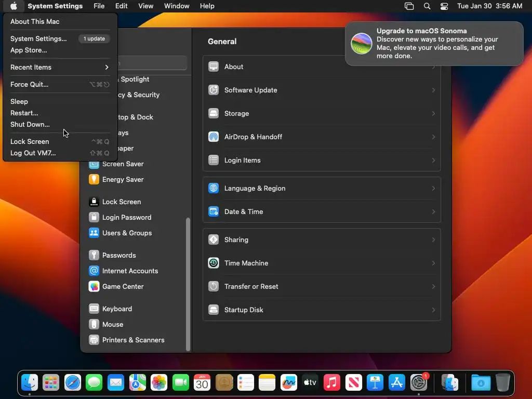This screenshot has height=399, width=532.
Task: Click the chevron on the Storage row
Action: click(433, 113)
